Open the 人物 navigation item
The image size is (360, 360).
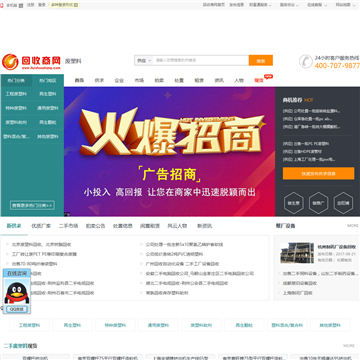click(239, 80)
